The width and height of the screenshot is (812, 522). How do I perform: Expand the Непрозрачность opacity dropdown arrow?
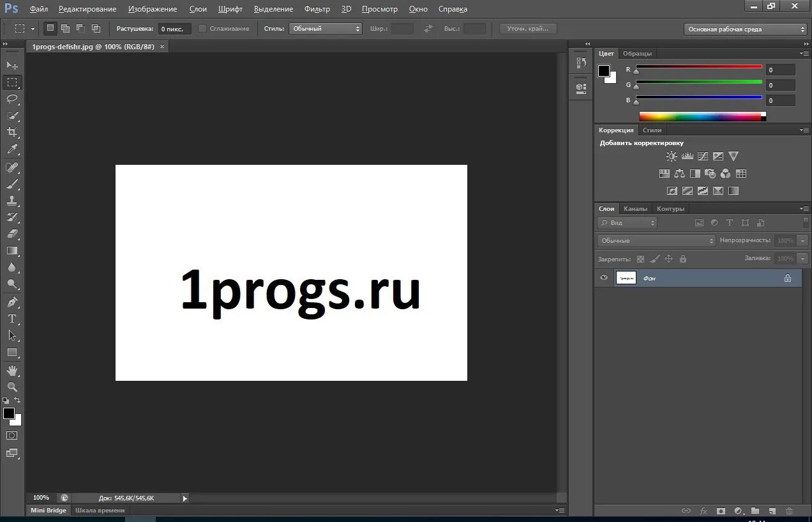(x=802, y=241)
